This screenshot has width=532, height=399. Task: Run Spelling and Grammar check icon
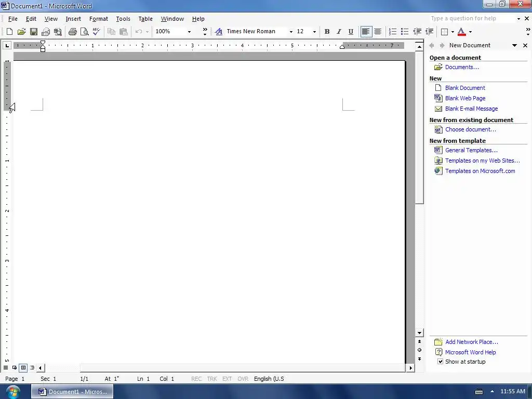[96, 32]
